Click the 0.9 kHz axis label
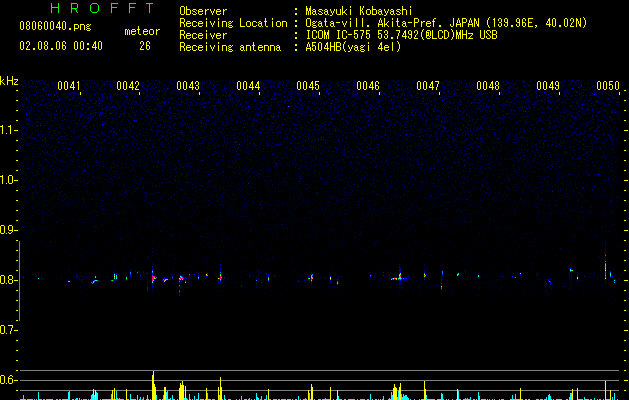Viewport: 629px width, 400px height. [x=8, y=230]
